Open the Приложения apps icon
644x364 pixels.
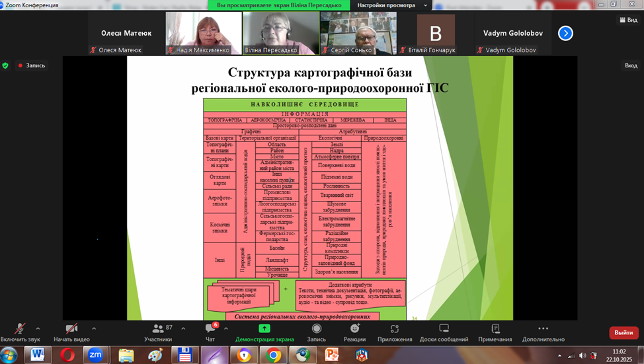coord(395,329)
